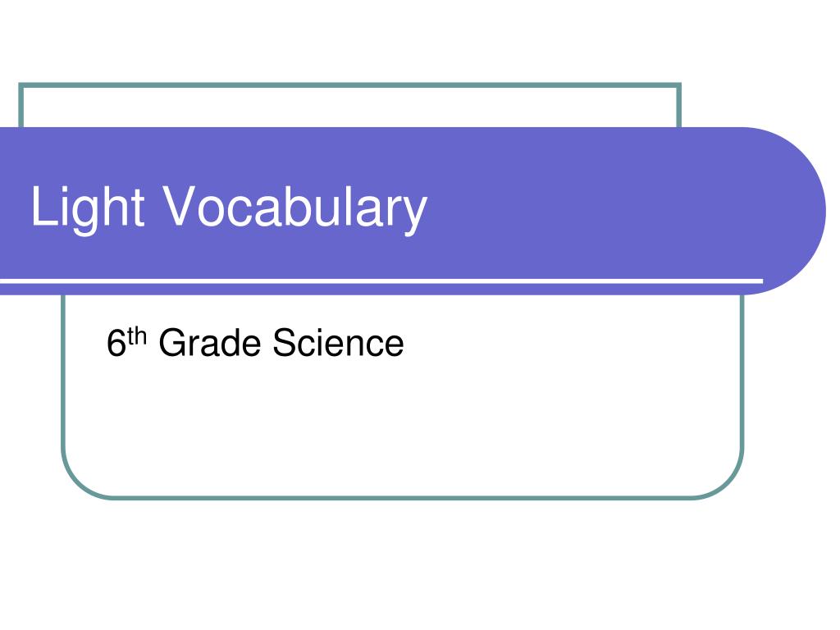840x630 pixels.
Task: Click empty white space inside the teal frame
Action: point(402,428)
